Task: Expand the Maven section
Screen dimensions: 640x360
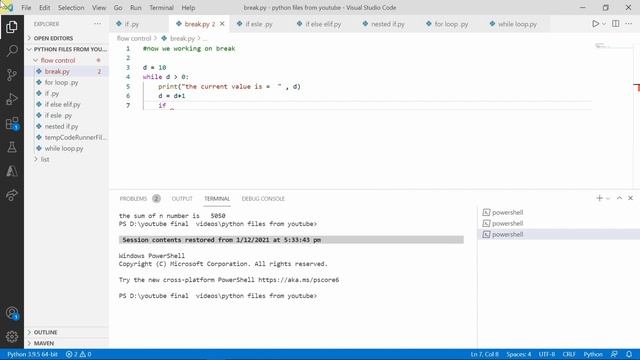Action: point(67,343)
